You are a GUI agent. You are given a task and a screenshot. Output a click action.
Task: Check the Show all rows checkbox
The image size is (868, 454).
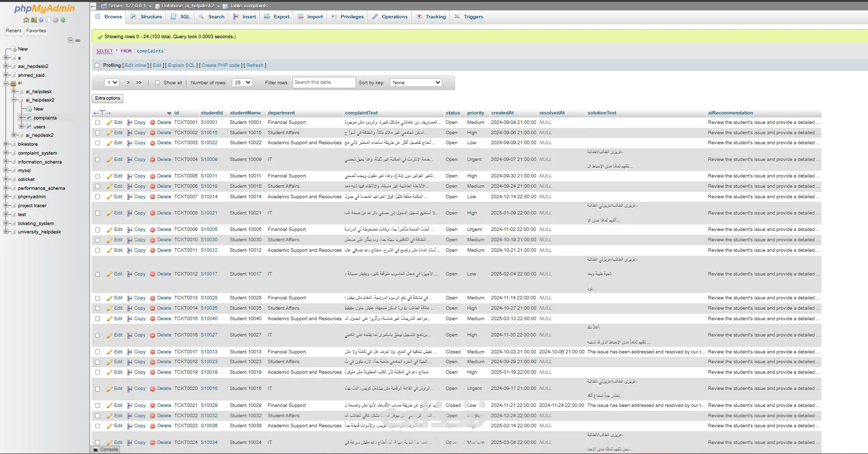[157, 82]
